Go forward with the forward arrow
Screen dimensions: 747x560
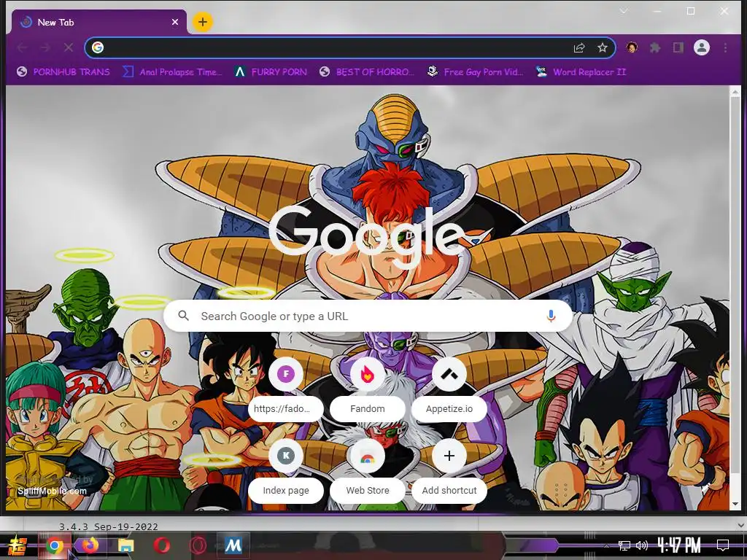[x=45, y=47]
